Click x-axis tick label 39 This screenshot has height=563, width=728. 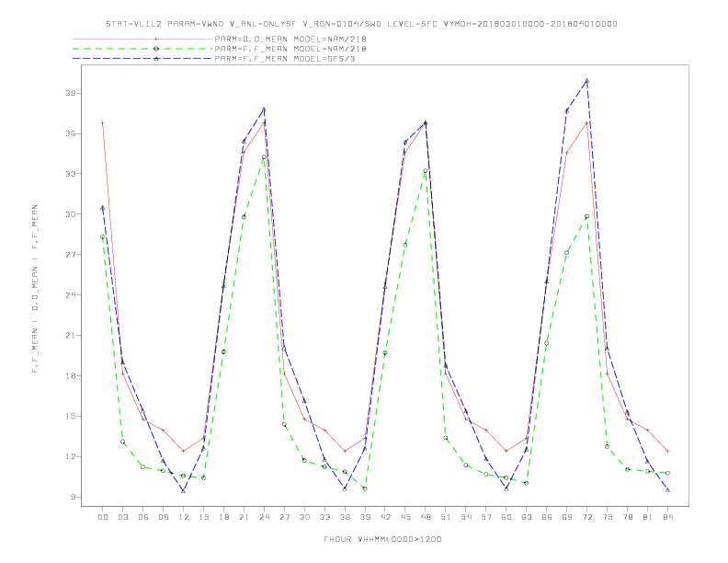point(365,517)
